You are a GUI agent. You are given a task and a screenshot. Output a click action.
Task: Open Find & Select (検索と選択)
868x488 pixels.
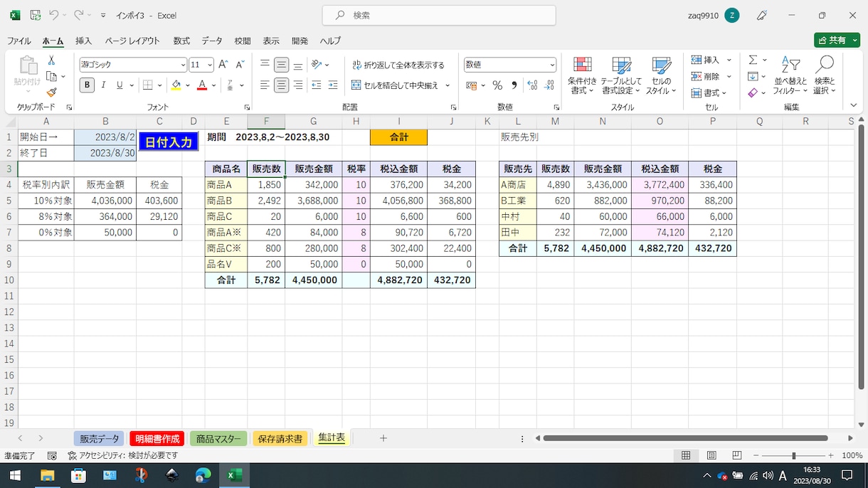(x=825, y=76)
